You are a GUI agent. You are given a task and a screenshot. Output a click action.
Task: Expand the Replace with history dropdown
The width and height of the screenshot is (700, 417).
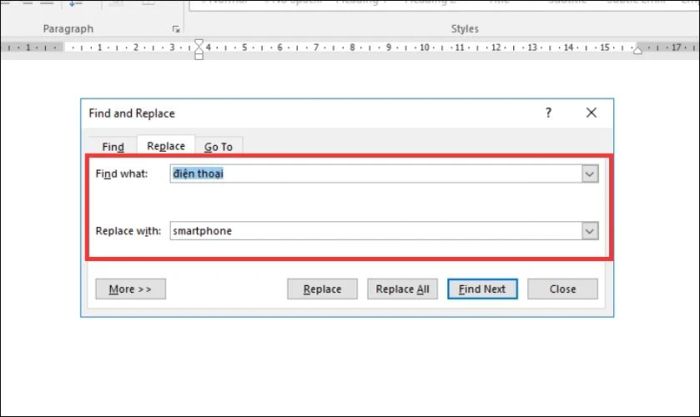pos(590,231)
